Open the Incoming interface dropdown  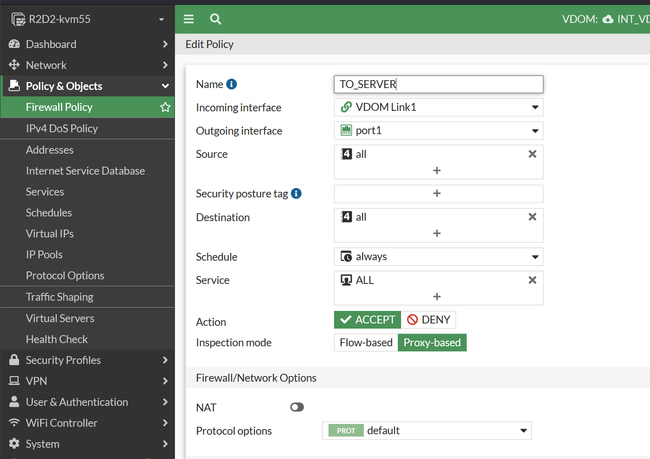pyautogui.click(x=438, y=108)
